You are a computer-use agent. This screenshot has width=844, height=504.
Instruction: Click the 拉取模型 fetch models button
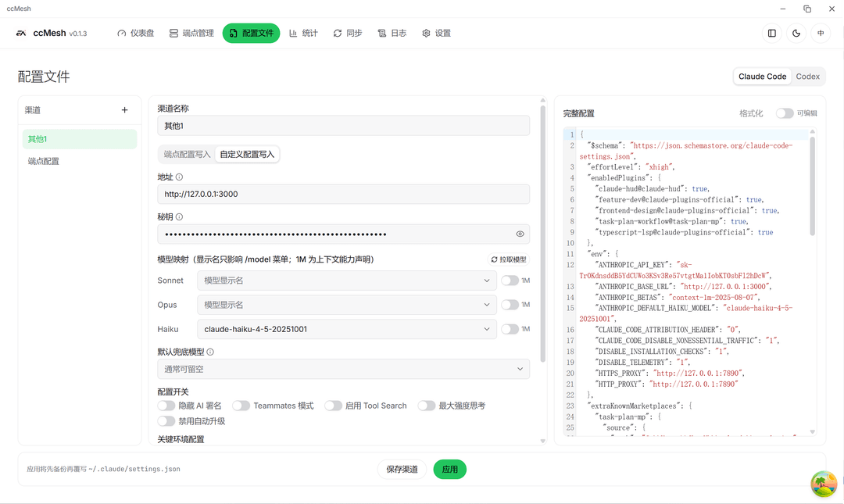coord(509,259)
